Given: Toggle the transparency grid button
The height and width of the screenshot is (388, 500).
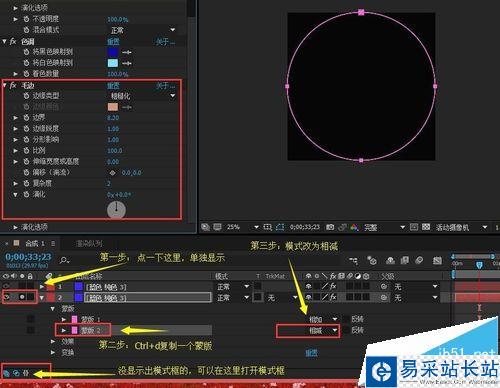Looking at the screenshot, I should pyautogui.click(x=426, y=227).
